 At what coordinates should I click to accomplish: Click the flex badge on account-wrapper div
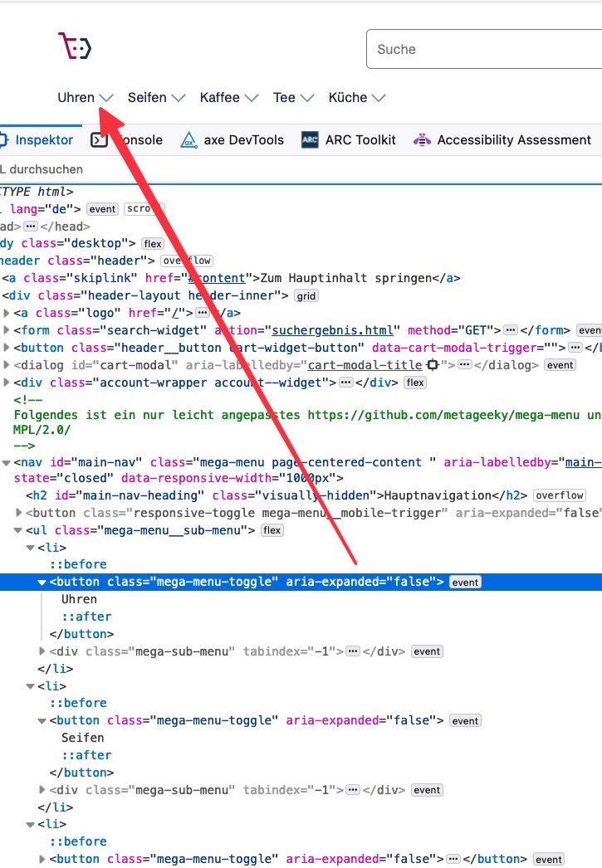point(415,383)
